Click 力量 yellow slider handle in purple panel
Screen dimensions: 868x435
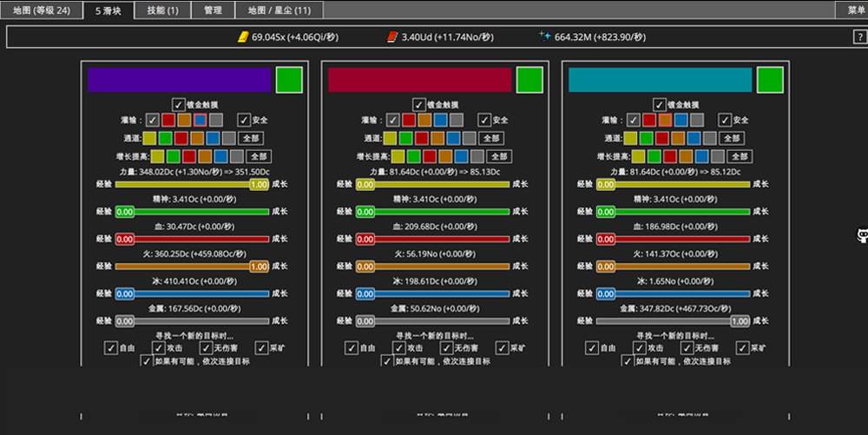click(259, 184)
